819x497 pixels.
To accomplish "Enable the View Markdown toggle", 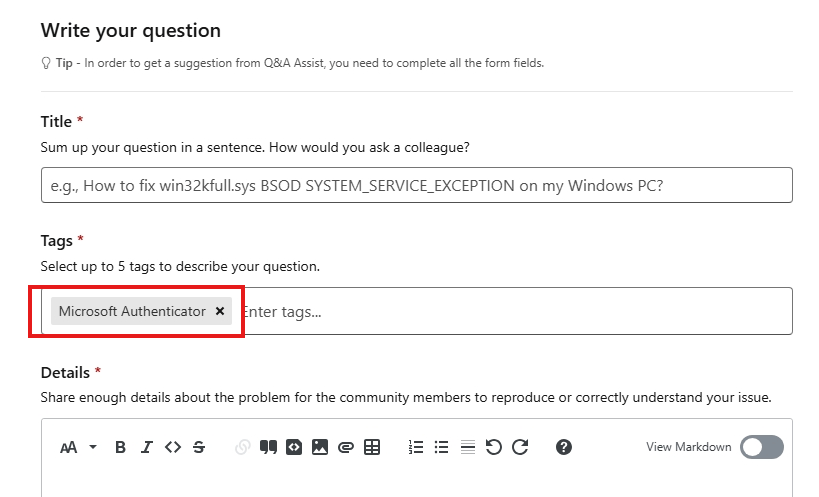I will click(x=761, y=447).
